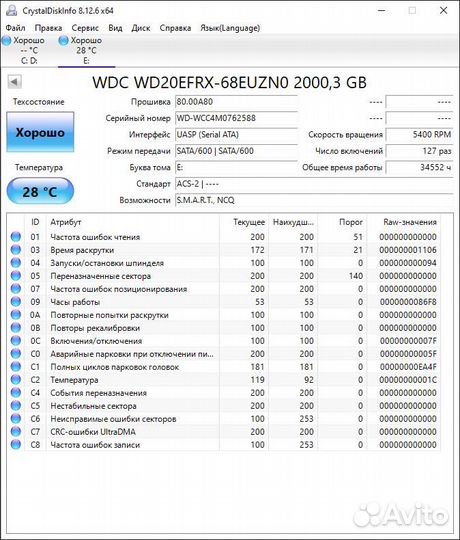
Task: Select Неисправимые ошибки секторов attribute text
Action: 113,419
